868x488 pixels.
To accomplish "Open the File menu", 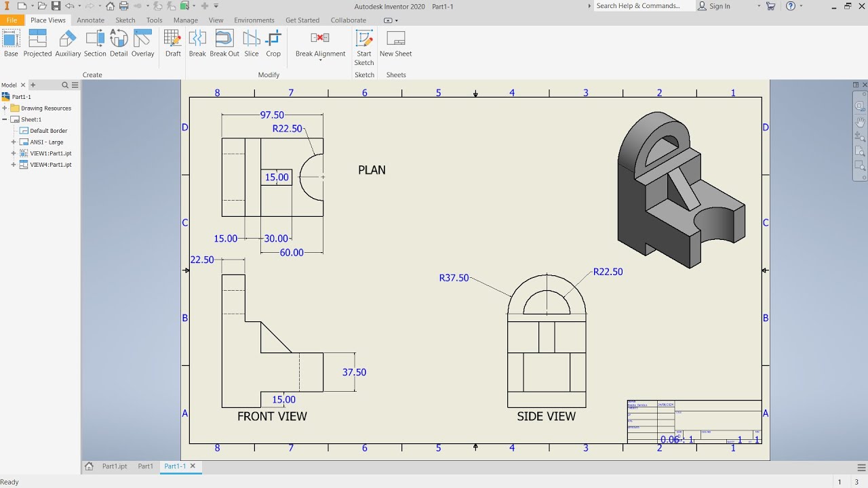I will point(12,20).
